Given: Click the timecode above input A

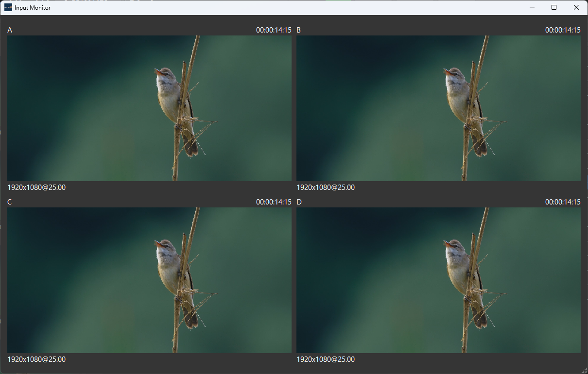Looking at the screenshot, I should (x=274, y=30).
